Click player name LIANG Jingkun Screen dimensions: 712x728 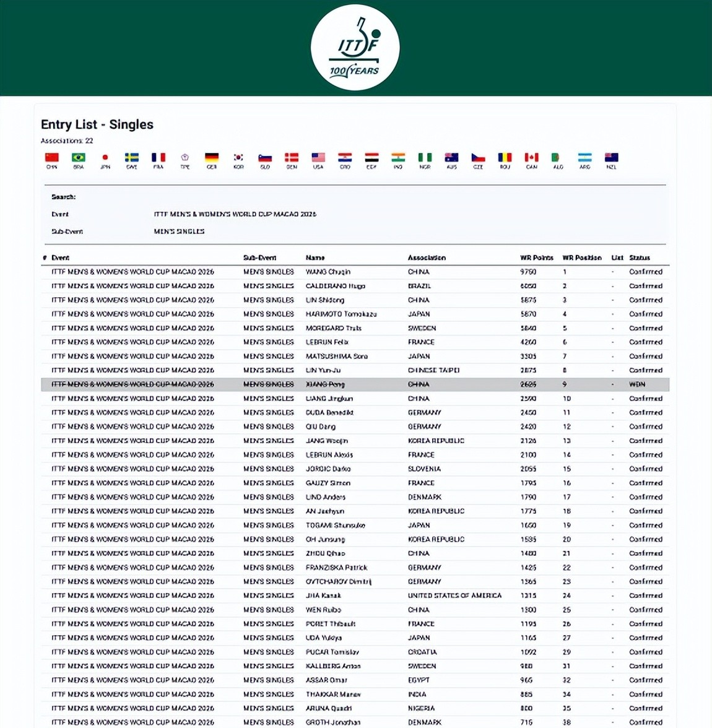point(329,399)
